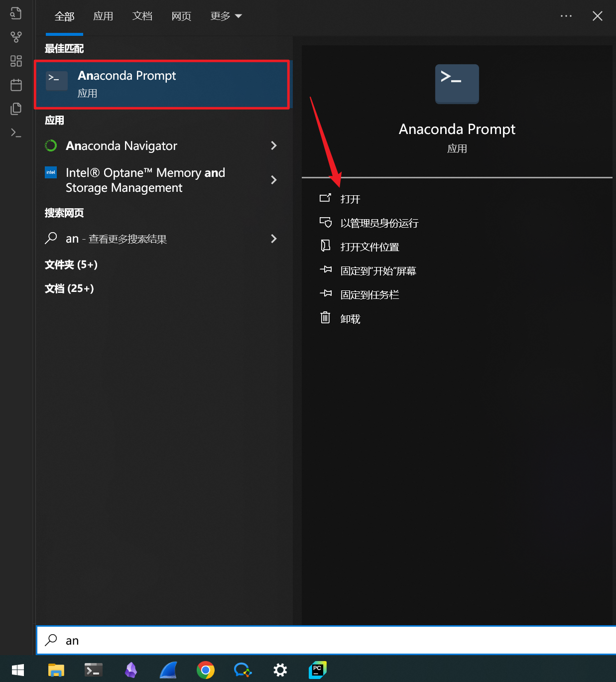
Task: Click the Anaconda Navigator green circle icon
Action: (x=51, y=145)
